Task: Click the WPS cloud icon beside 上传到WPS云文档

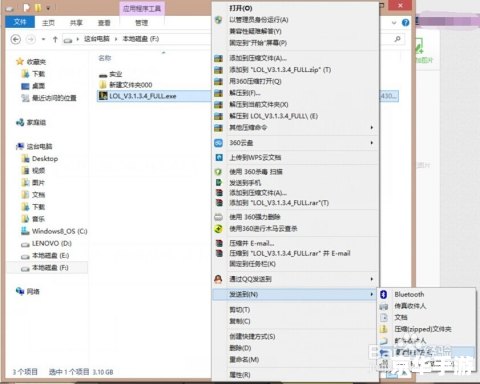Action: [219, 157]
